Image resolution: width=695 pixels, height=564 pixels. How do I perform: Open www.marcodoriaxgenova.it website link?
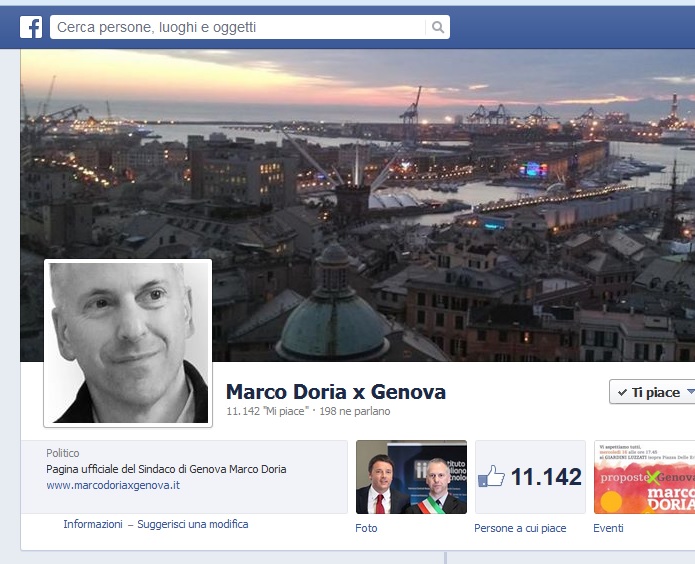113,485
